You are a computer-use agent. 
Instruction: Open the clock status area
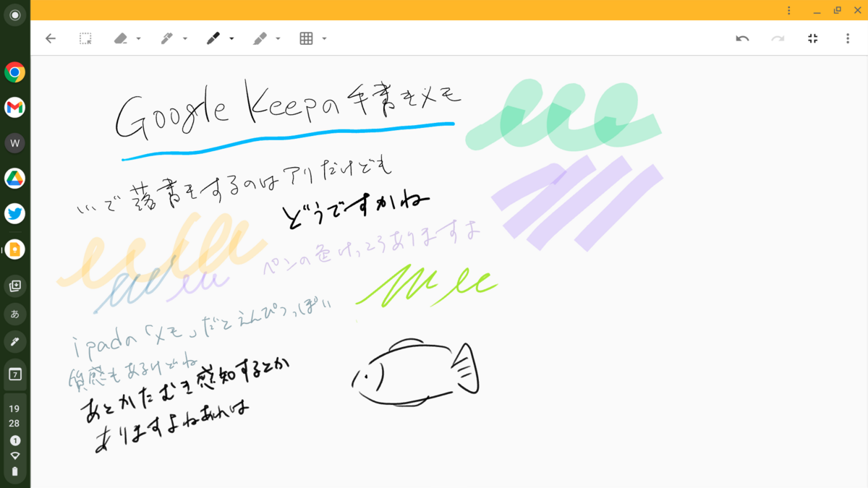tap(14, 416)
